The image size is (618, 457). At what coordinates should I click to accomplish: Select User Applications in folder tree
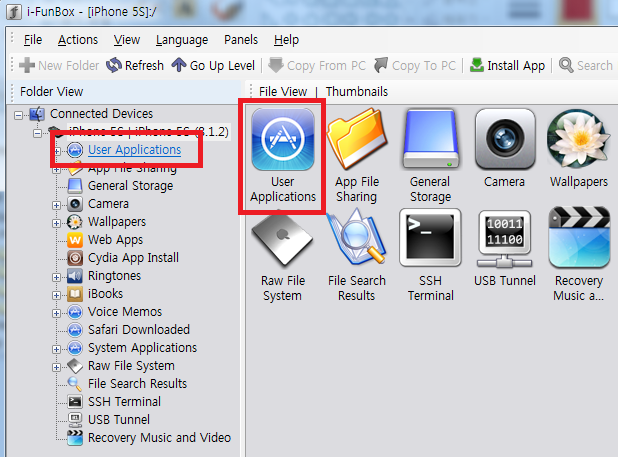click(x=134, y=150)
